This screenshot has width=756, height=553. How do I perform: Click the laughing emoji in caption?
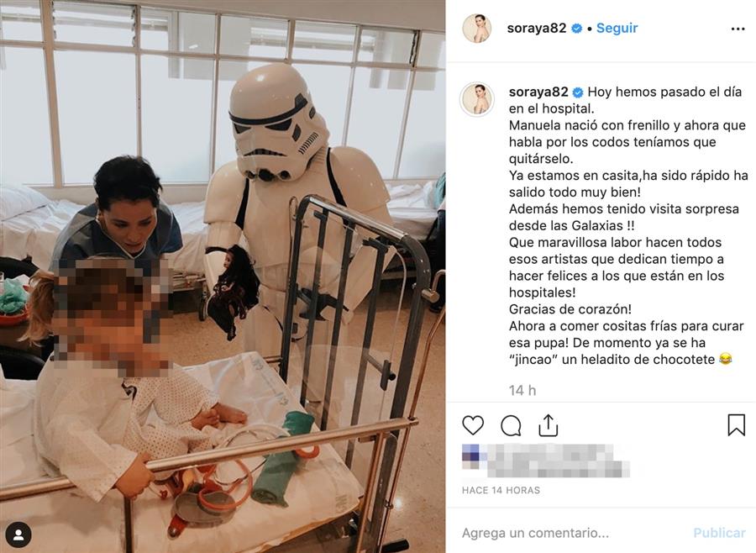pyautogui.click(x=725, y=359)
